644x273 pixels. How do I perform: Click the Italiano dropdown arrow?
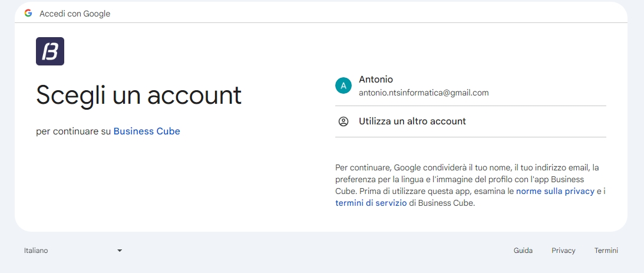coord(120,251)
